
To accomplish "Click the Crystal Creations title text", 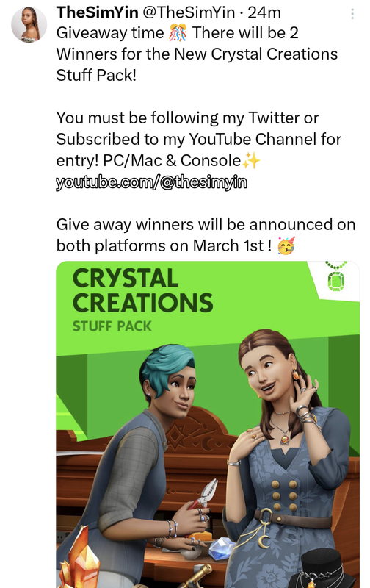I will [142, 290].
